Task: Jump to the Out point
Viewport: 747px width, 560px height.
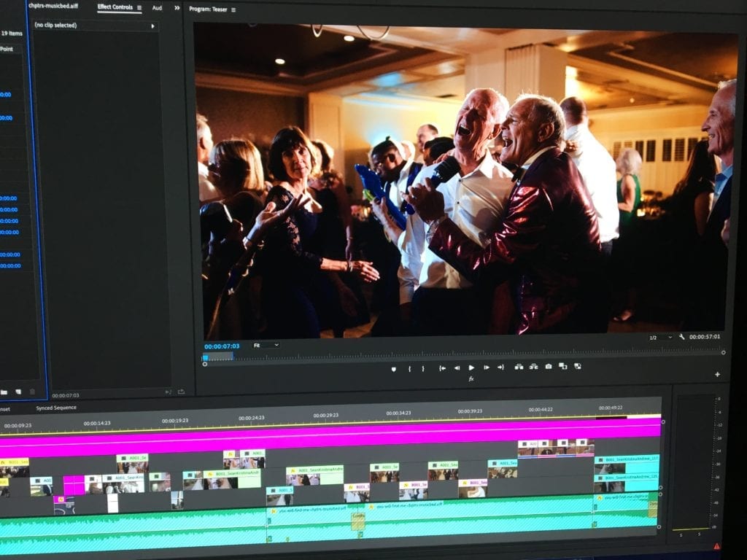Action: 500,367
